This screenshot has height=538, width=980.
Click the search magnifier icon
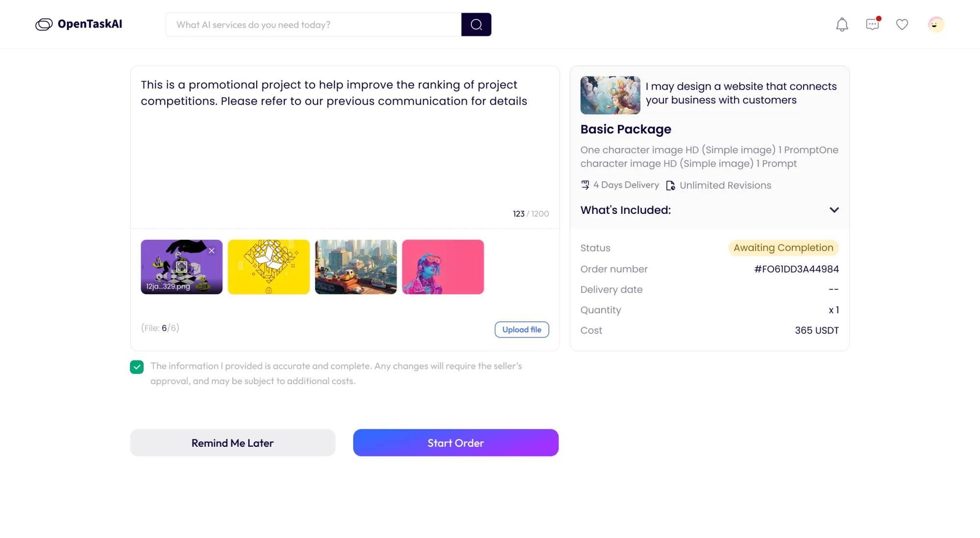click(475, 24)
